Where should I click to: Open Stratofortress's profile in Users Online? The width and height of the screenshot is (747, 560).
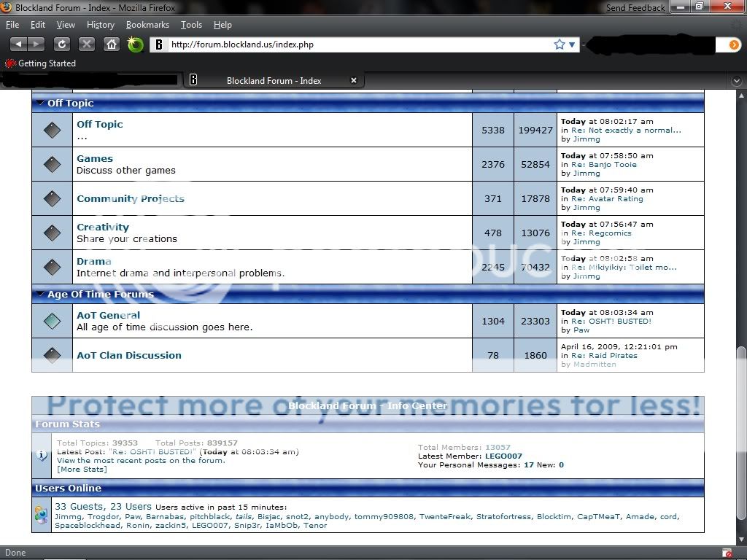(503, 517)
